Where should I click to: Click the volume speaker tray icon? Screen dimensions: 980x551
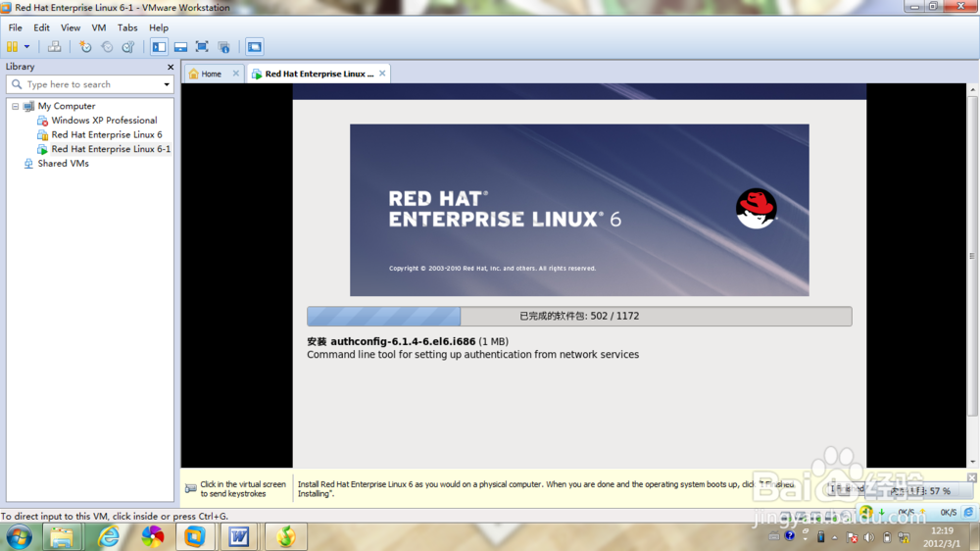pos(868,537)
